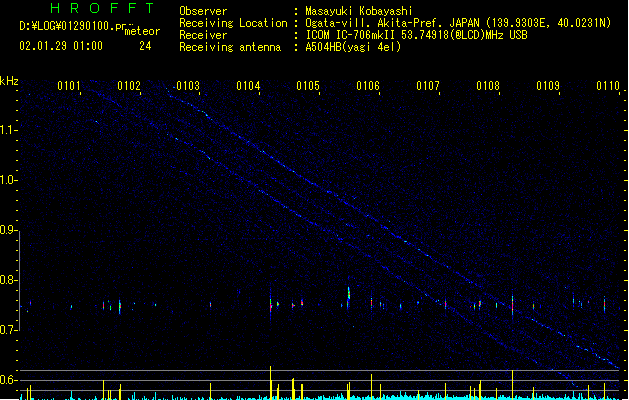Click the tallest yellow peak near 0104
The height and width of the screenshot is (400, 629).
tap(270, 382)
